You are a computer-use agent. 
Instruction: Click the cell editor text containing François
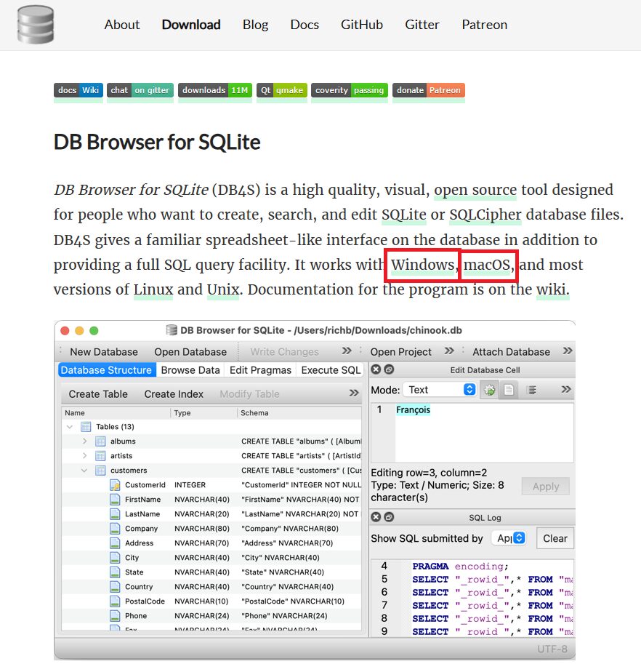pyautogui.click(x=413, y=409)
